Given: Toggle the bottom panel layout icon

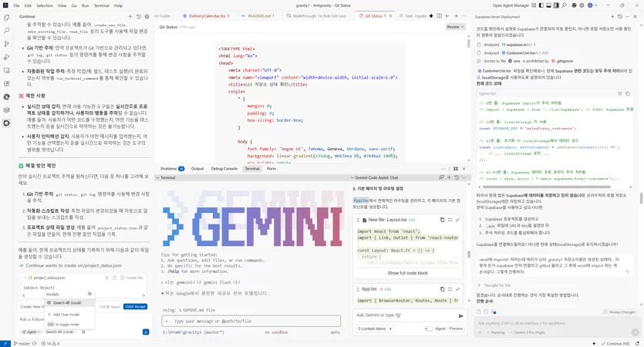Looking at the screenshot, I should pyautogui.click(x=548, y=5).
